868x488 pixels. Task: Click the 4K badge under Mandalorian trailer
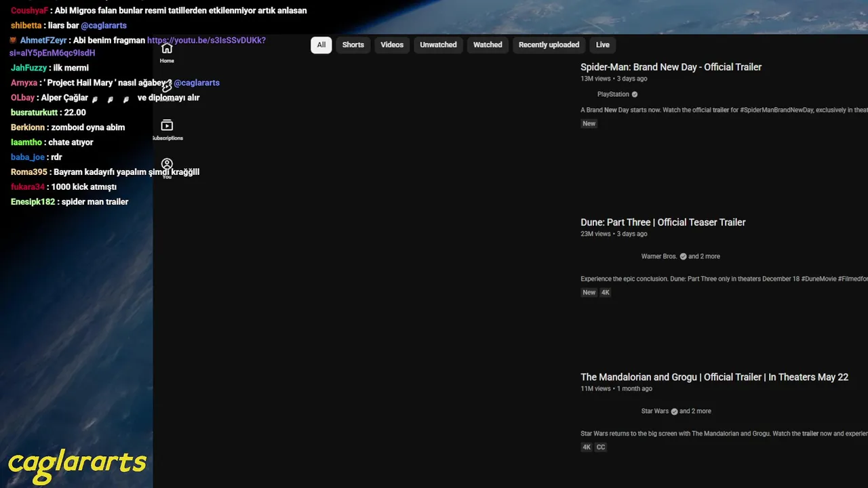587,447
